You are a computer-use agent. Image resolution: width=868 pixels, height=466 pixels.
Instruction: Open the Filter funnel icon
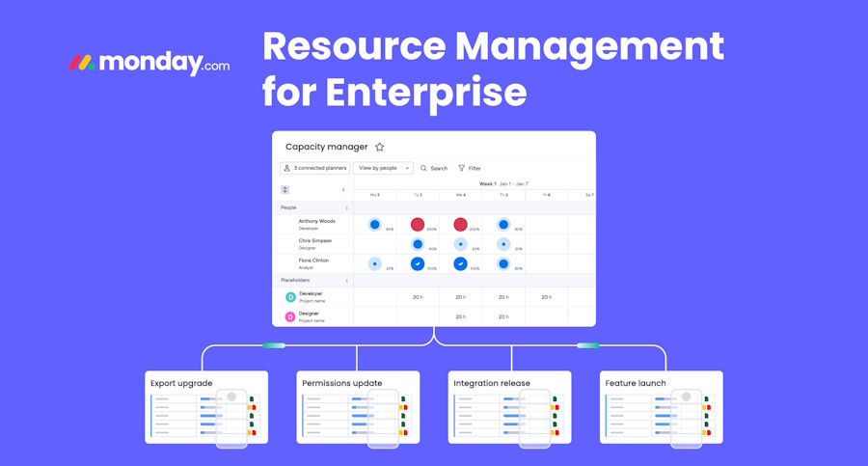click(x=462, y=168)
